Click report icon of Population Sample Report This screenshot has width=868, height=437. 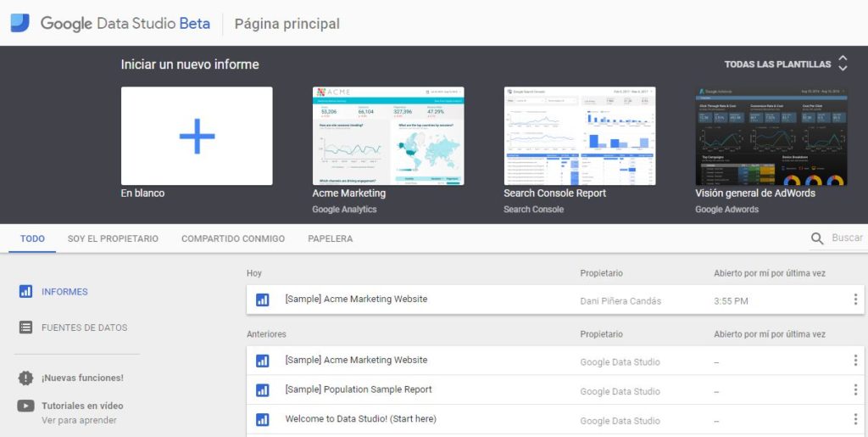click(263, 390)
